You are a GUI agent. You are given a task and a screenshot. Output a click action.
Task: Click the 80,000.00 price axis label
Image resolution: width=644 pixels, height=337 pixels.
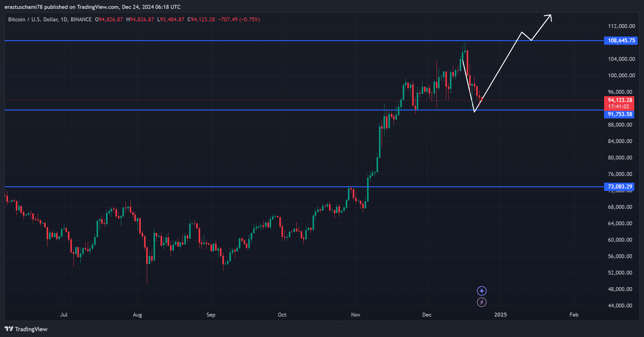point(620,158)
